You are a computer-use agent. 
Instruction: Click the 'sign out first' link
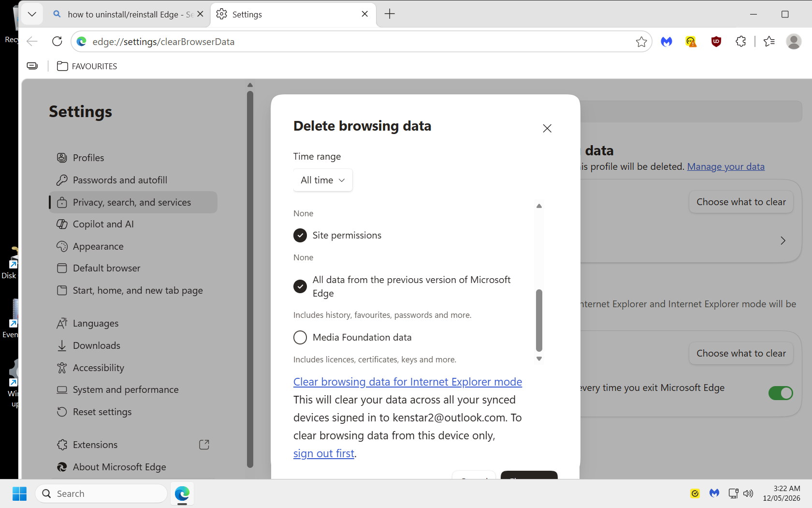point(324,453)
